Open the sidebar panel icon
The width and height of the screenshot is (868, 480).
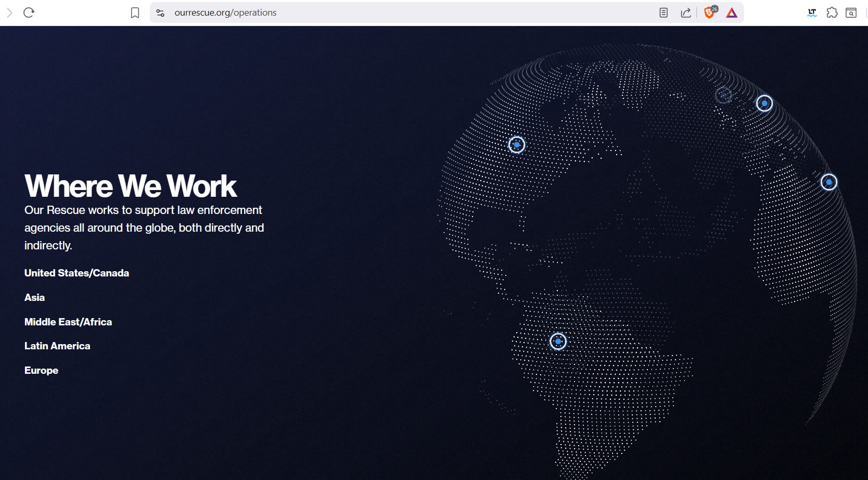point(851,12)
